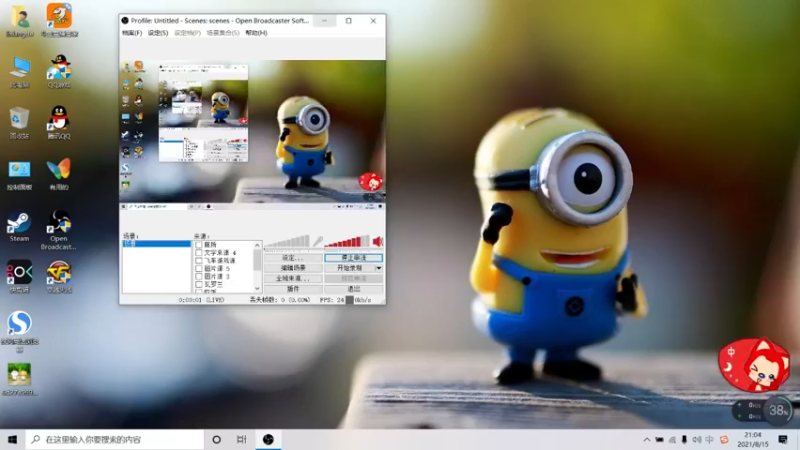800x450 pixels.
Task: Open the dropdown arrow beside 开始录制
Action: (x=379, y=268)
